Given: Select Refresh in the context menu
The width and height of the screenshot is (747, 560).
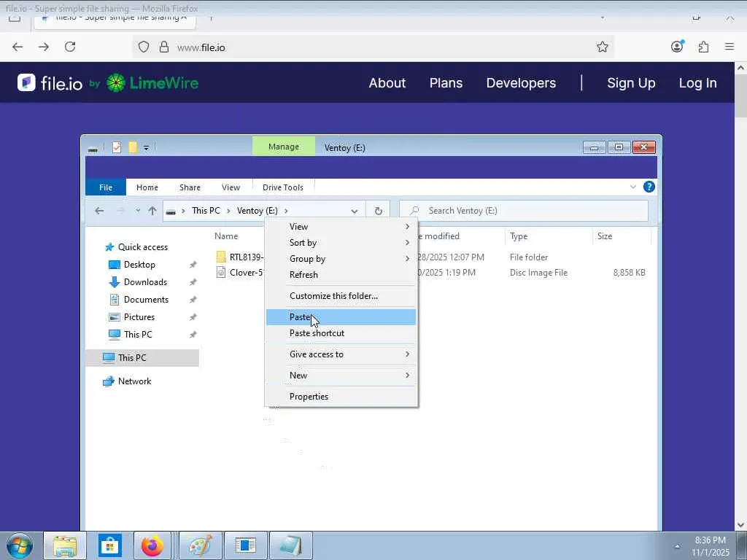Looking at the screenshot, I should click(341, 275).
